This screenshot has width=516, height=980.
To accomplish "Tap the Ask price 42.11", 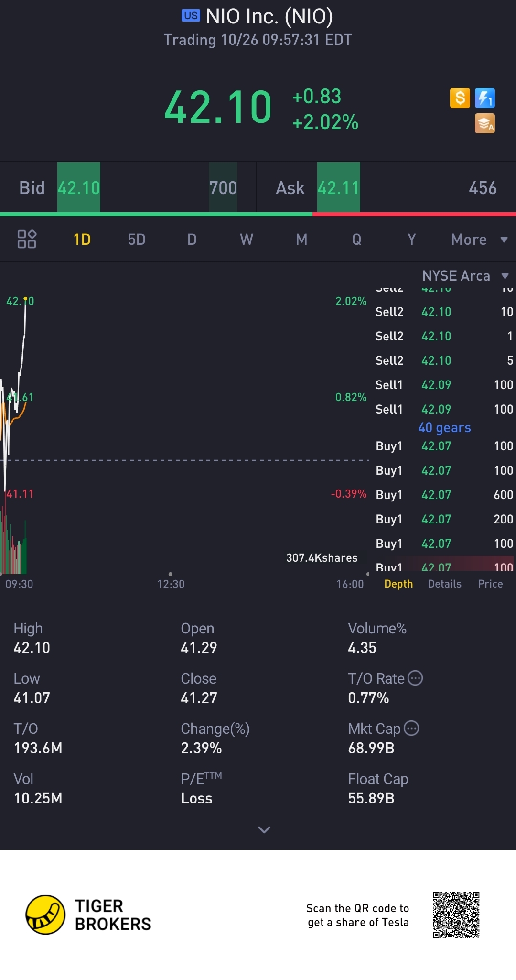I will point(339,188).
